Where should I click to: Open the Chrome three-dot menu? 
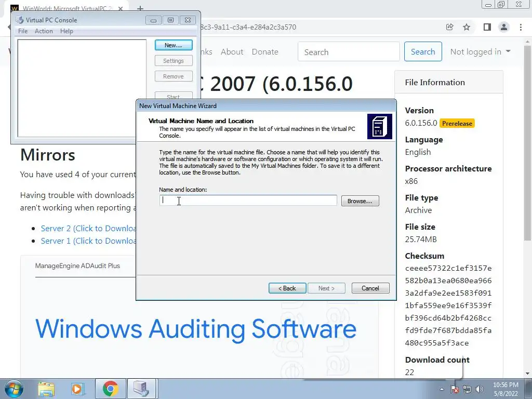point(521,27)
